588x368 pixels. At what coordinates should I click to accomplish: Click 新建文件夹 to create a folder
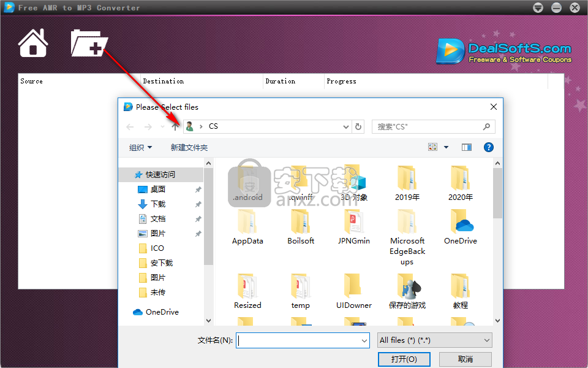tap(189, 147)
